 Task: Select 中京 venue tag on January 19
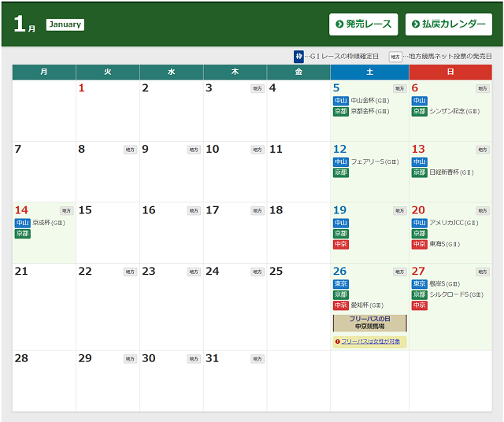[x=341, y=244]
